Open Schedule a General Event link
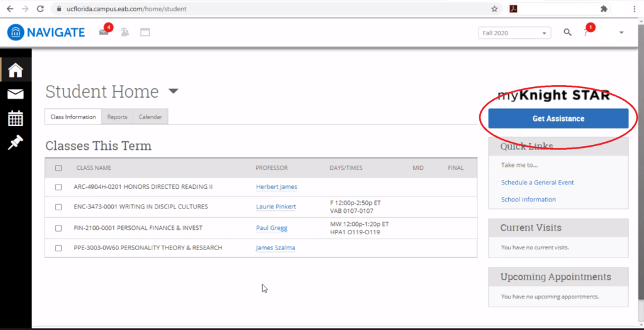 point(537,182)
